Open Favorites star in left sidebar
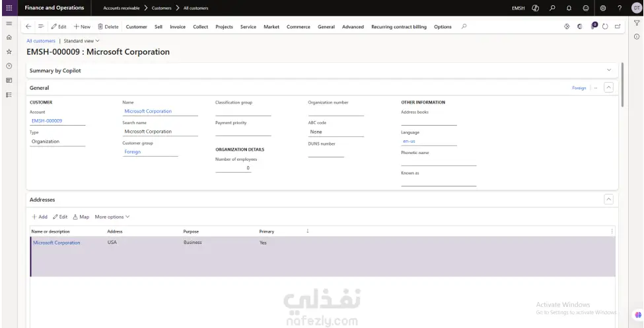Image resolution: width=644 pixels, height=328 pixels. click(x=9, y=52)
